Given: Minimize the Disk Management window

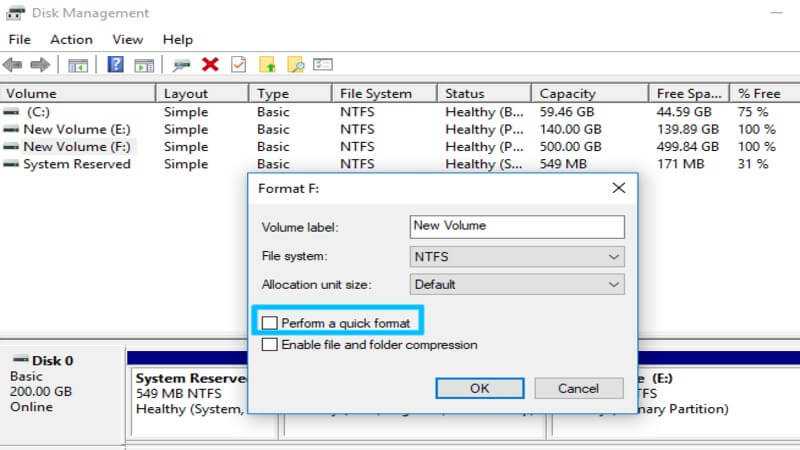Looking at the screenshot, I should tap(777, 13).
